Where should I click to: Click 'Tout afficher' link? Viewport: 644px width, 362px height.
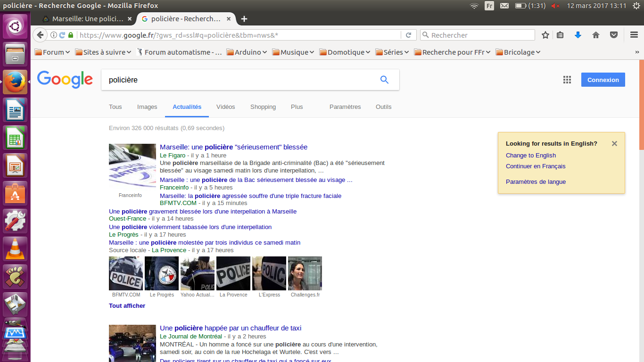[x=127, y=306]
